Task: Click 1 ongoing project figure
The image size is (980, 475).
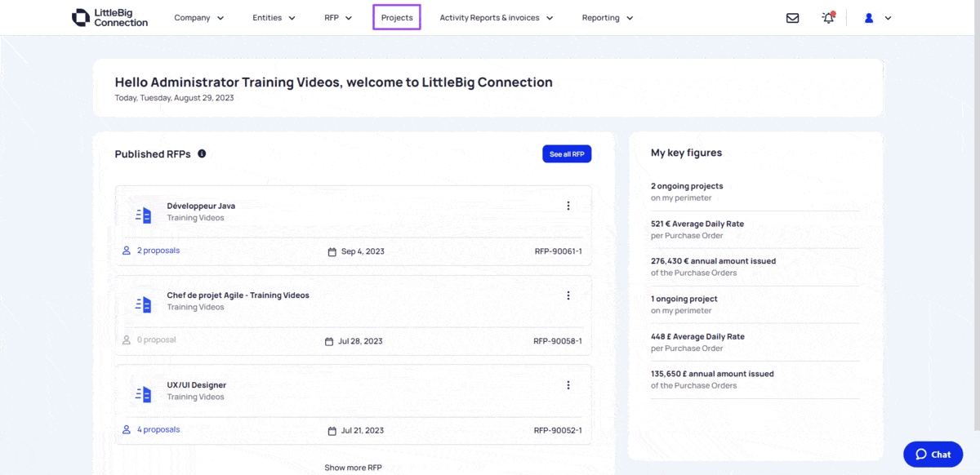Action: 684,299
